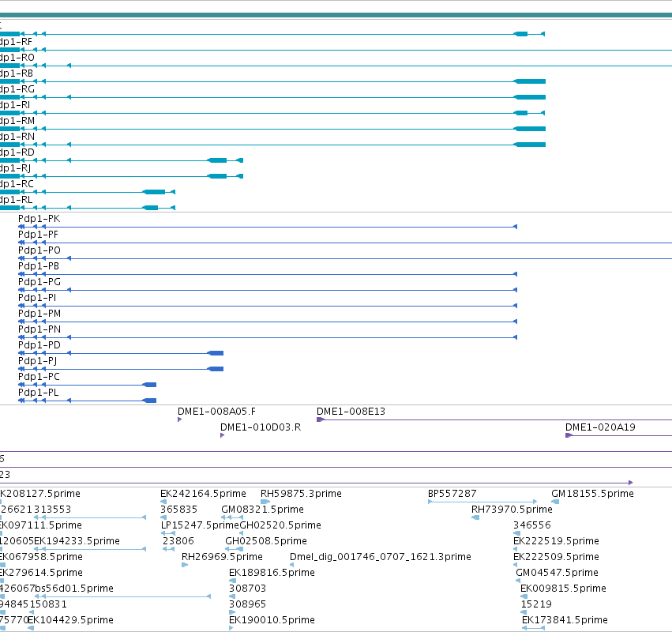Image resolution: width=672 pixels, height=632 pixels.
Task: Select the Pdp1-PD protein label
Action: click(39, 345)
